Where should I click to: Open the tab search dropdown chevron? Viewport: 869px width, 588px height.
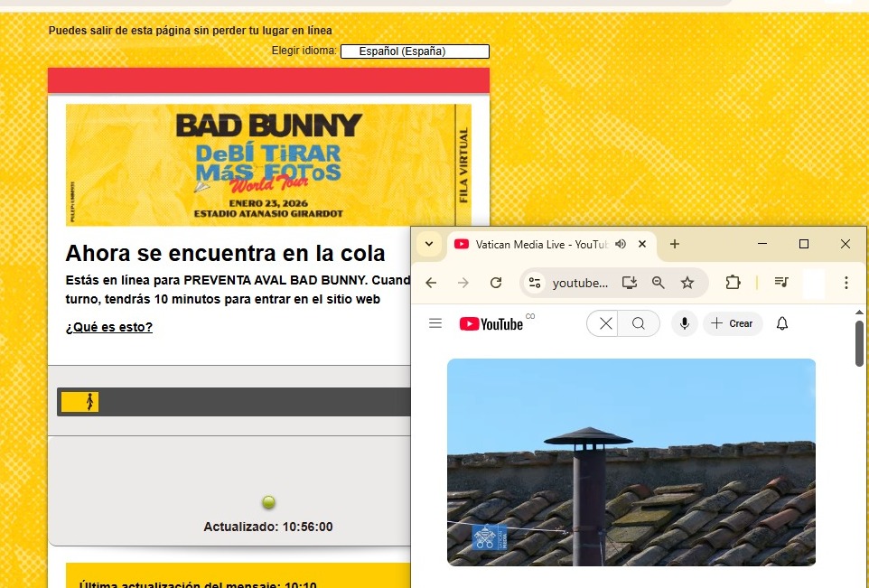(428, 244)
